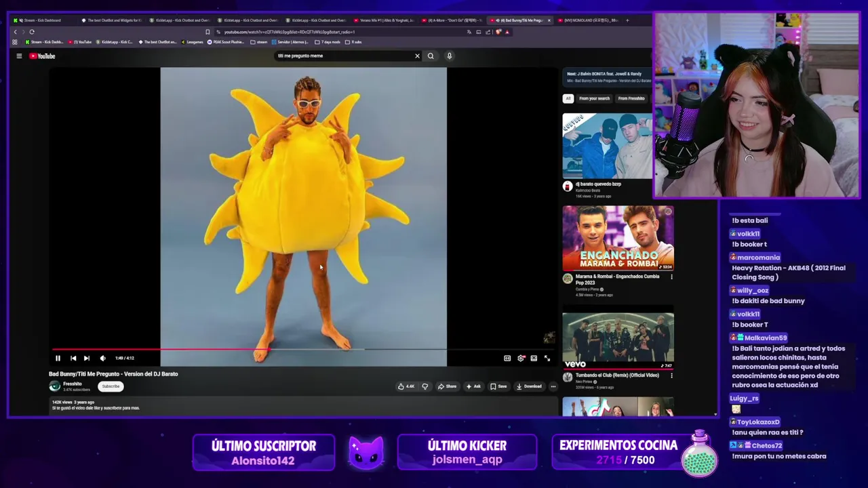Click the recommendations sidebar scroll arrow
The width and height of the screenshot is (868, 488).
715,414
